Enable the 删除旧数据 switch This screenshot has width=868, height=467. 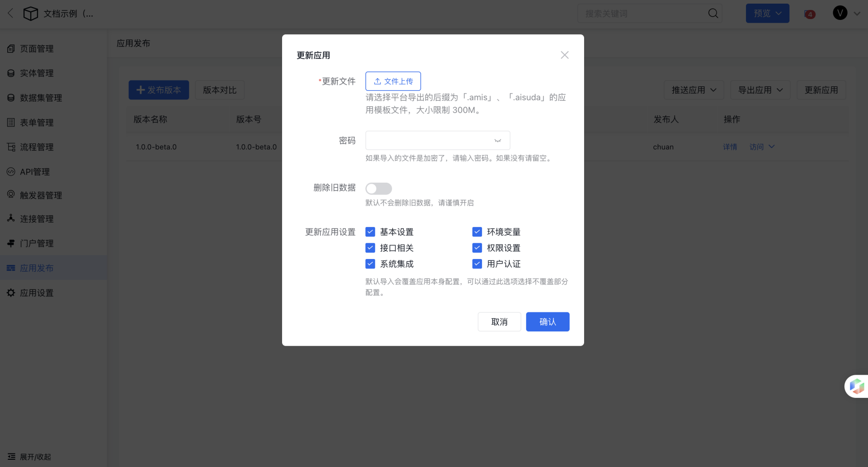pos(378,189)
